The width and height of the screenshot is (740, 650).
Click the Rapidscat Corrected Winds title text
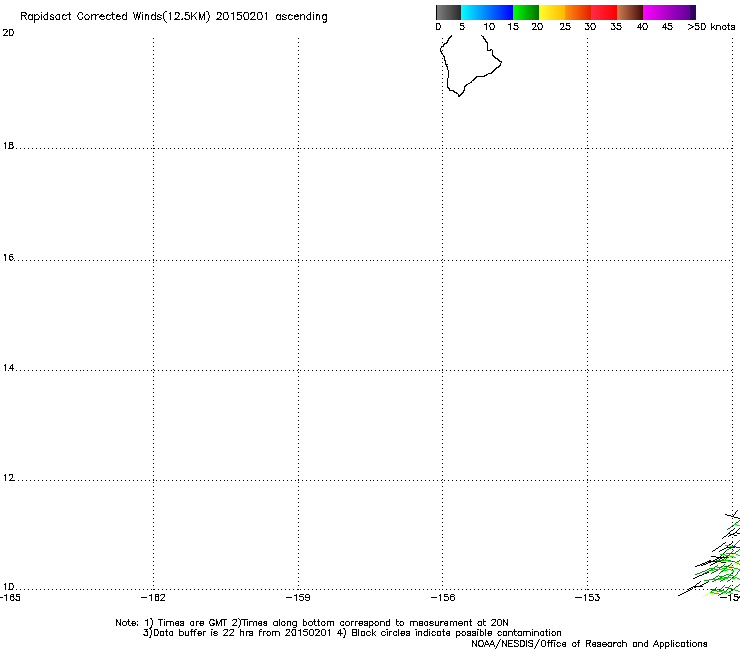tap(174, 17)
